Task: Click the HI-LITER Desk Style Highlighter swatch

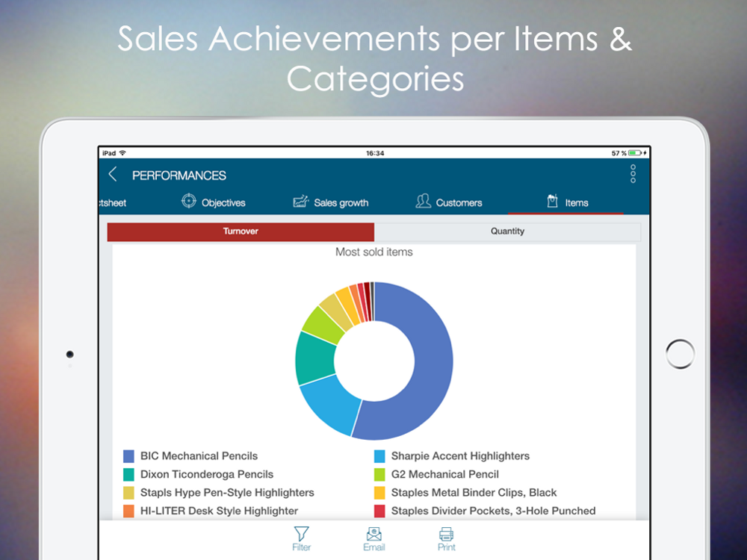Action: 128,511
